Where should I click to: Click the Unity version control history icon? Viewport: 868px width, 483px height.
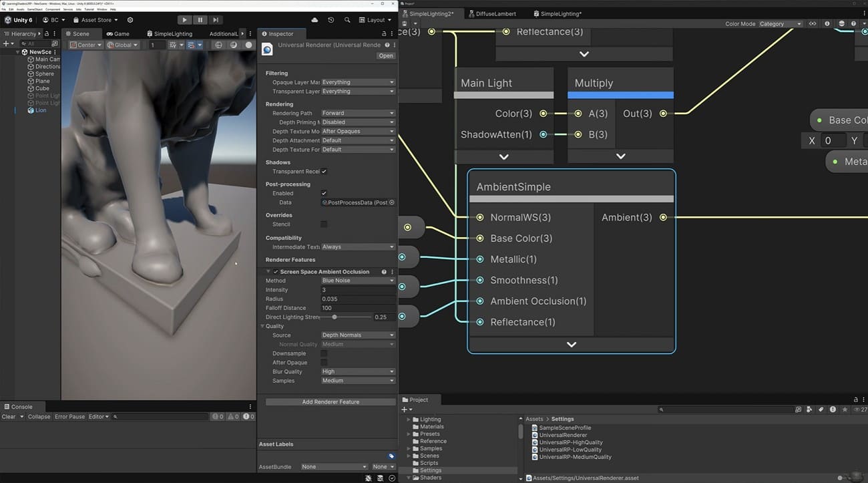click(x=331, y=20)
